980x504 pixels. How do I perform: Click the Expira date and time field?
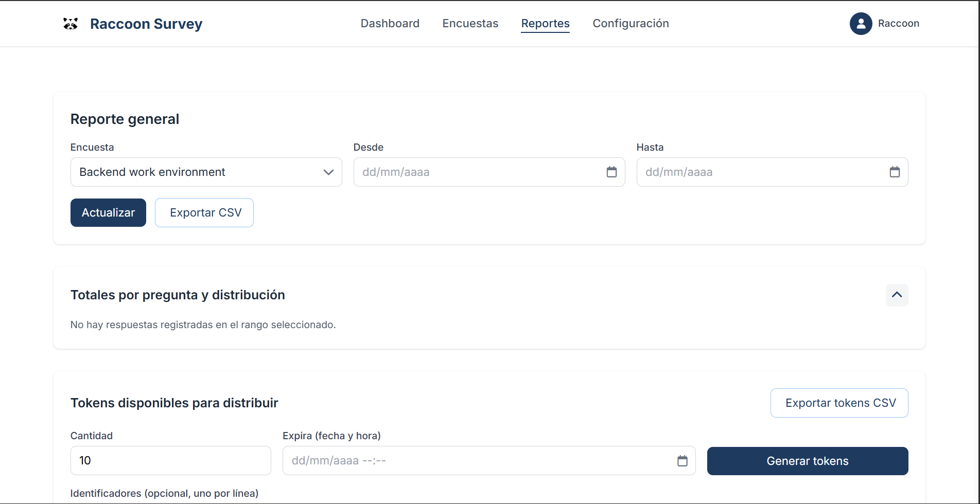(x=479, y=461)
